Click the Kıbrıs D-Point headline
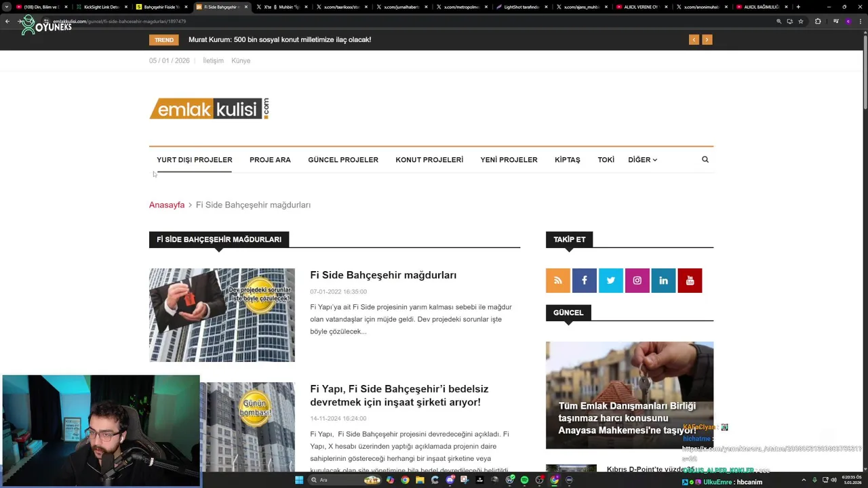 [650, 469]
